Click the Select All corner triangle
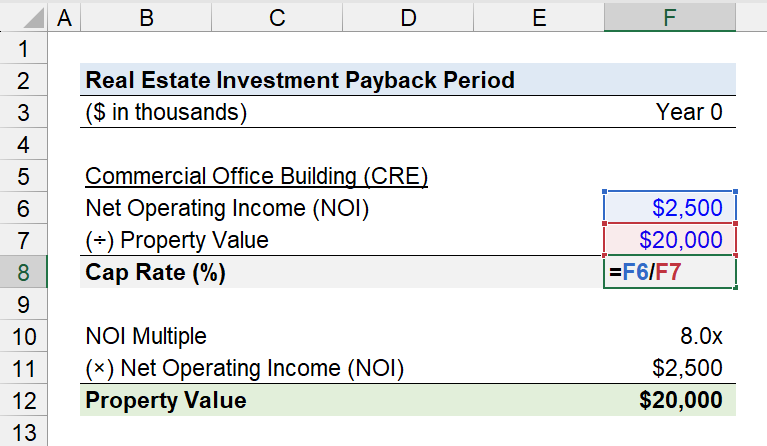The width and height of the screenshot is (767, 446). (33, 19)
